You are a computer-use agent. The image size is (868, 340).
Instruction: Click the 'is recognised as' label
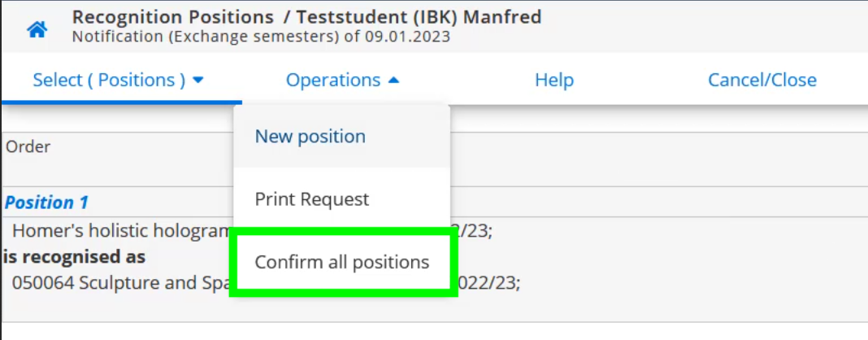[74, 257]
